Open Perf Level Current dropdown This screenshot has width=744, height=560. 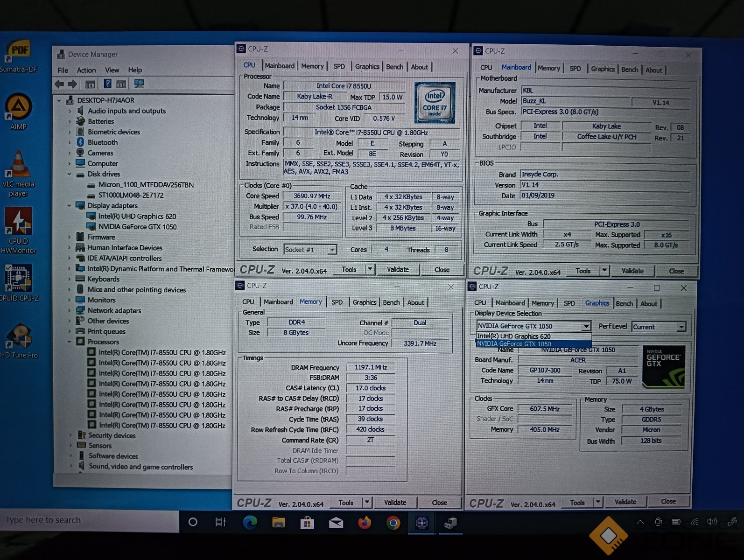(681, 327)
